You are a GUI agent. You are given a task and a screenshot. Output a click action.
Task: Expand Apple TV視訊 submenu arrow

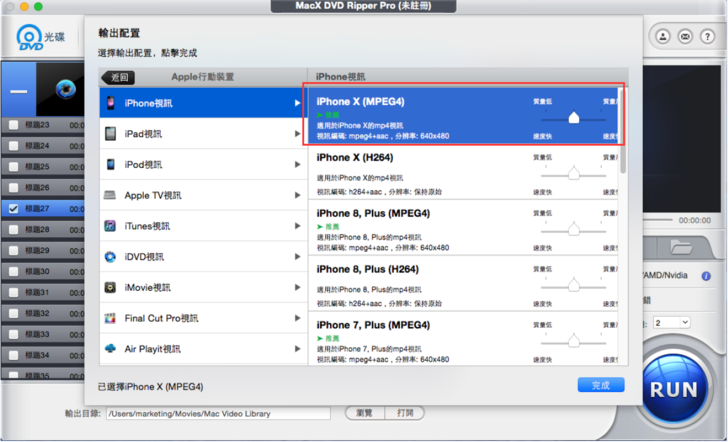pos(297,195)
